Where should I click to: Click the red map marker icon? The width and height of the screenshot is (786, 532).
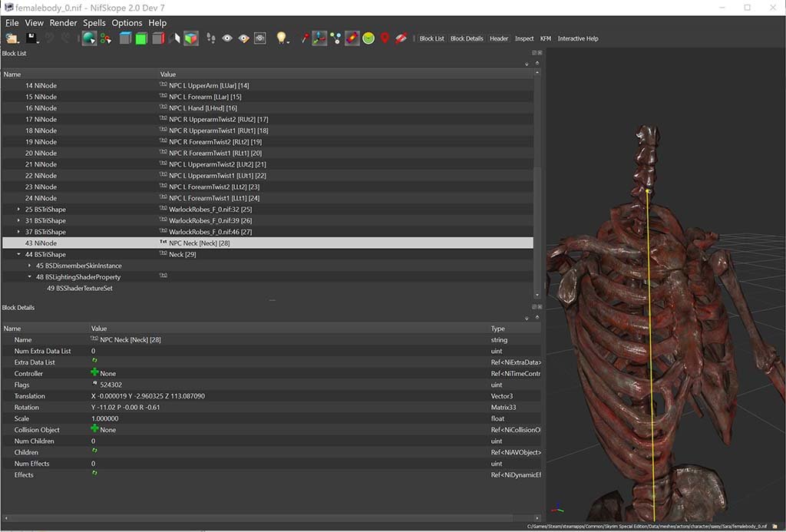pyautogui.click(x=385, y=38)
